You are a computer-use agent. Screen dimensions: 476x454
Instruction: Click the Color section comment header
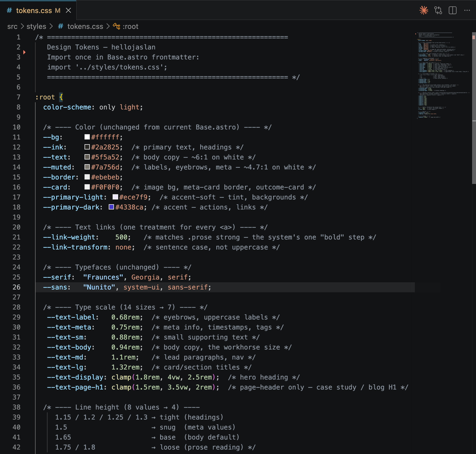(x=157, y=127)
